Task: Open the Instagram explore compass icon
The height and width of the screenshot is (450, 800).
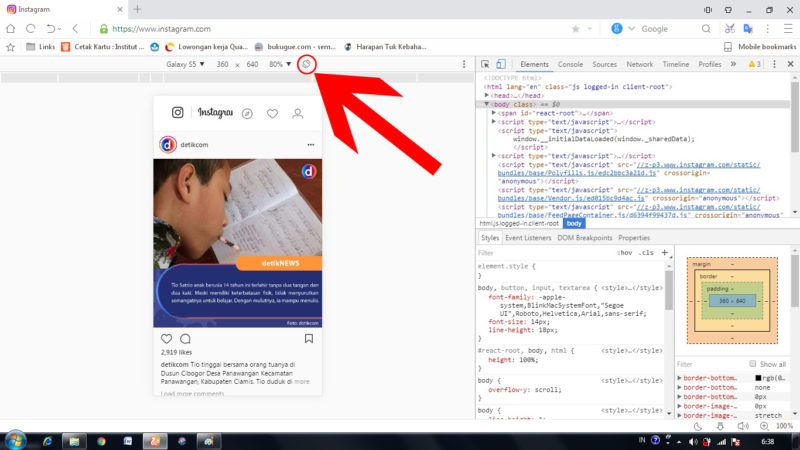Action: [x=247, y=113]
